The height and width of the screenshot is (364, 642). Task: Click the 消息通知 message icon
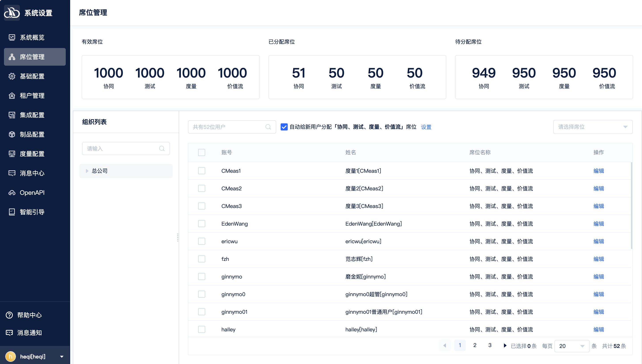(9, 333)
